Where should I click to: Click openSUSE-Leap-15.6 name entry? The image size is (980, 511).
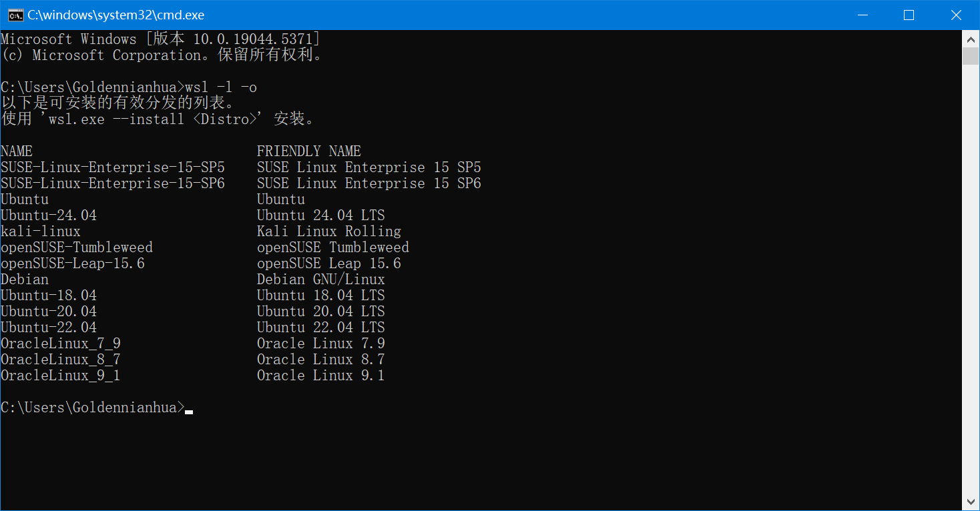coord(73,264)
